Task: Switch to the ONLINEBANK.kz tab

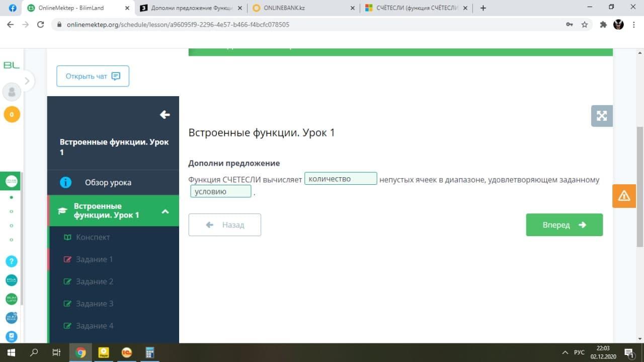Action: (x=284, y=8)
